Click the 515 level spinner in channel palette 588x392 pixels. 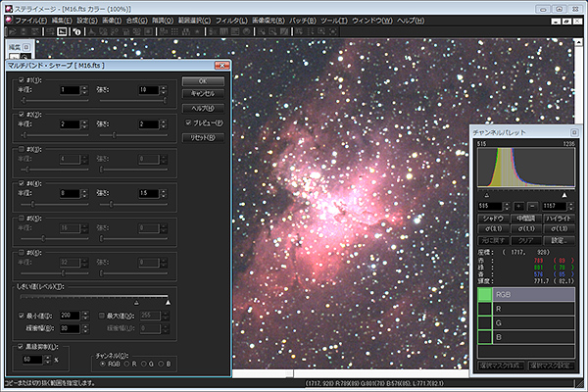click(x=507, y=206)
